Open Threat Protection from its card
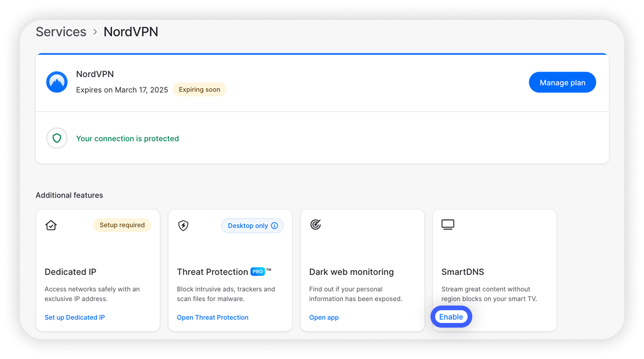 coord(212,317)
